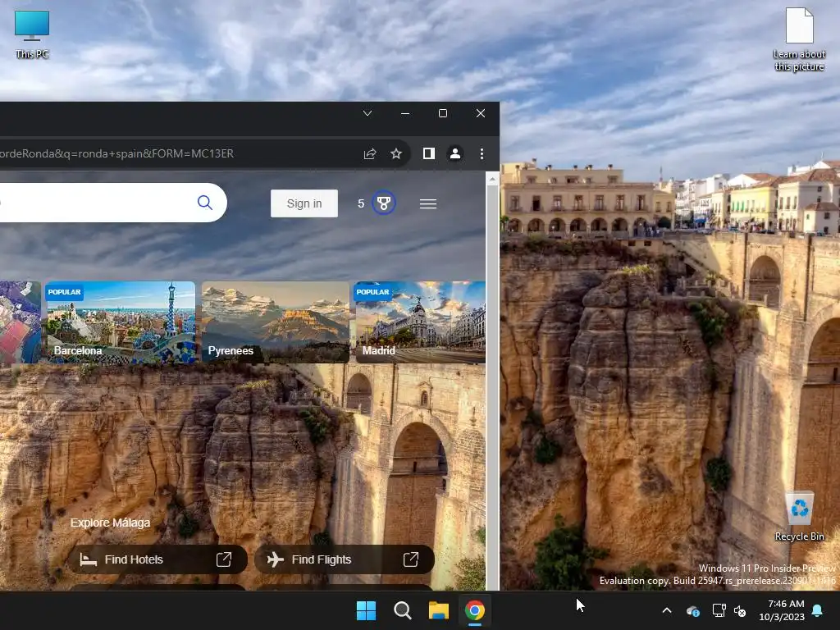Open the clock showing 7:46 AM
This screenshot has height=630, width=840.
782,610
